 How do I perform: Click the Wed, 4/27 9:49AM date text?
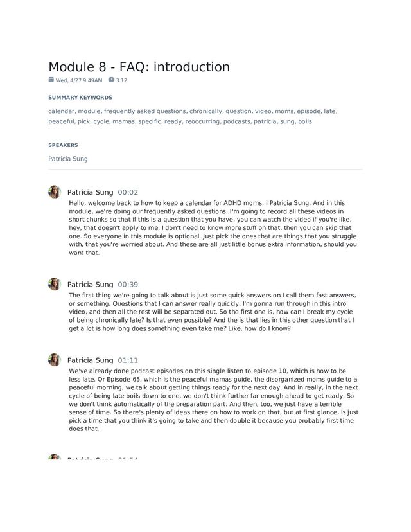pyautogui.click(x=79, y=80)
